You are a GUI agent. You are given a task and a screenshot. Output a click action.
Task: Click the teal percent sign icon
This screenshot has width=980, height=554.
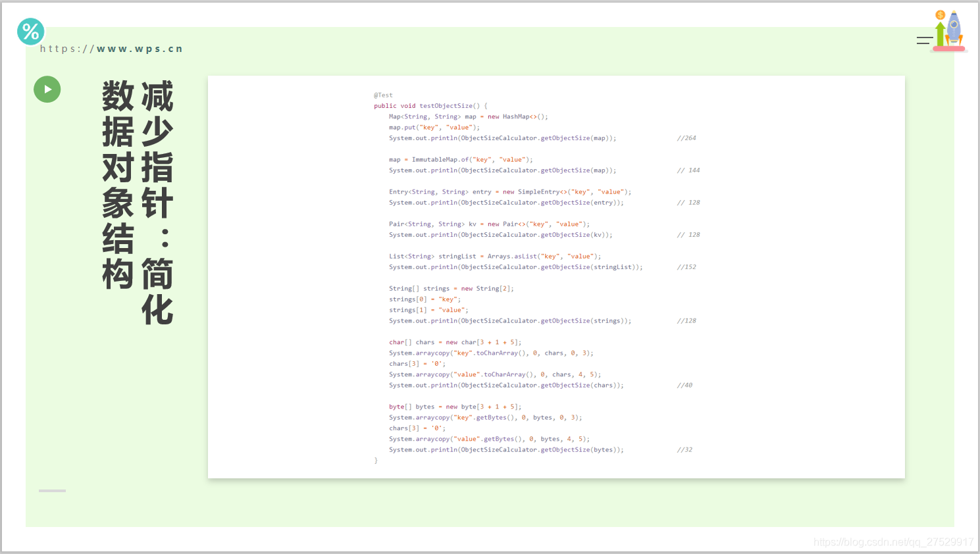pyautogui.click(x=30, y=32)
